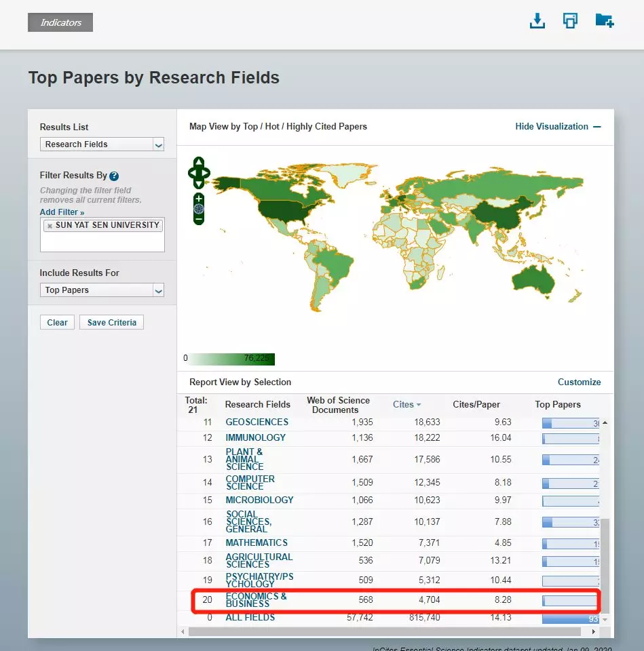Open the Top Papers include results dropdown
Screen dimensions: 644x651
(102, 290)
